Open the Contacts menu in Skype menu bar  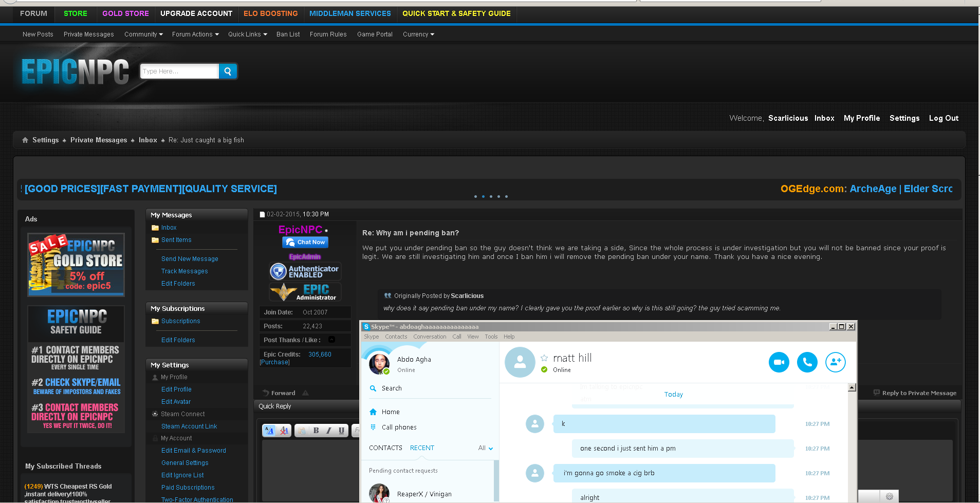[396, 337]
